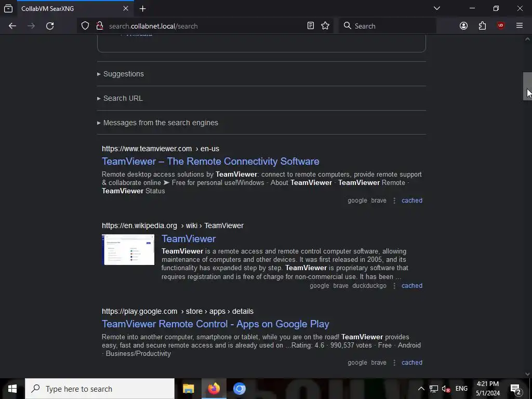The image size is (532, 399).
Task: Click the address bar URL
Action: (153, 26)
